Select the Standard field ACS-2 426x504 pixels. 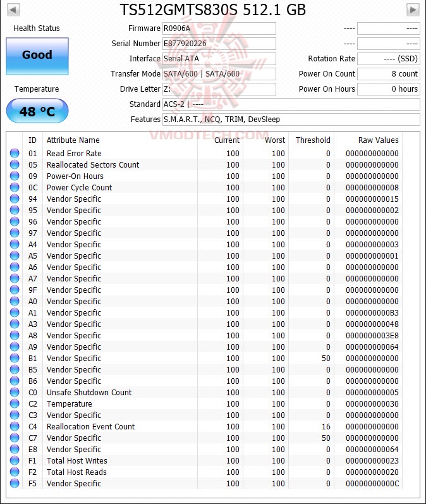tap(291, 104)
